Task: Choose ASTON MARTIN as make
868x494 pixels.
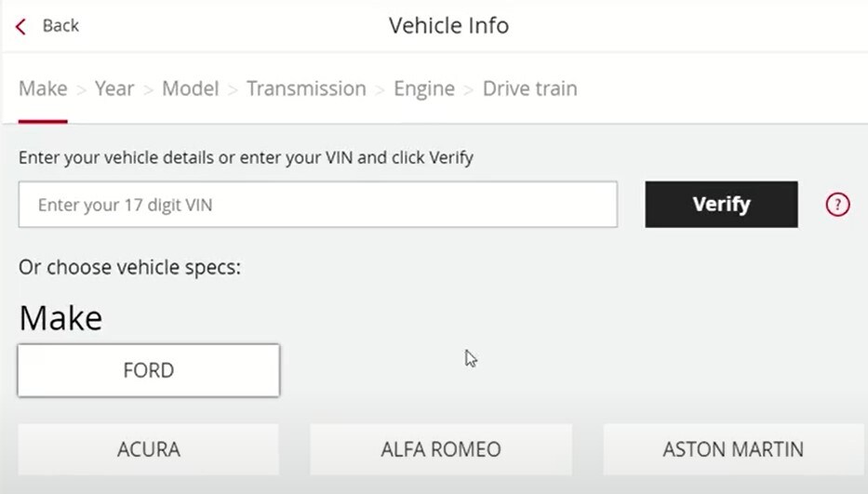Action: [733, 449]
